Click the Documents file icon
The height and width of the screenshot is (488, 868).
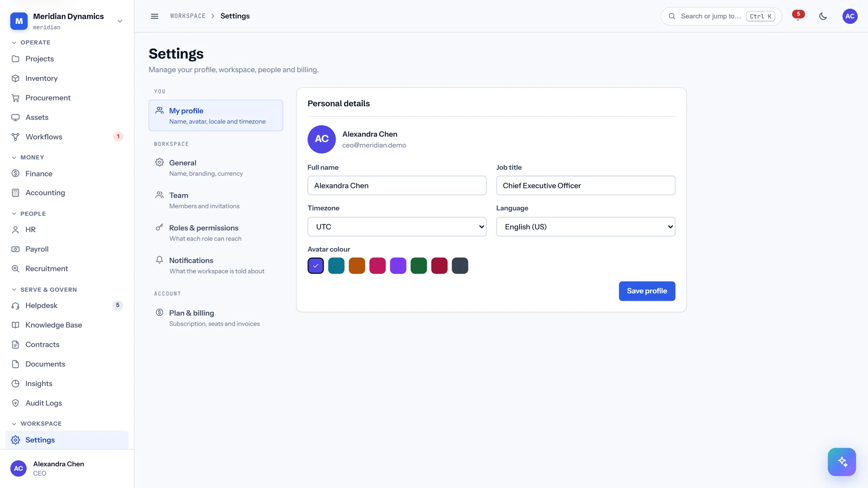pos(15,364)
